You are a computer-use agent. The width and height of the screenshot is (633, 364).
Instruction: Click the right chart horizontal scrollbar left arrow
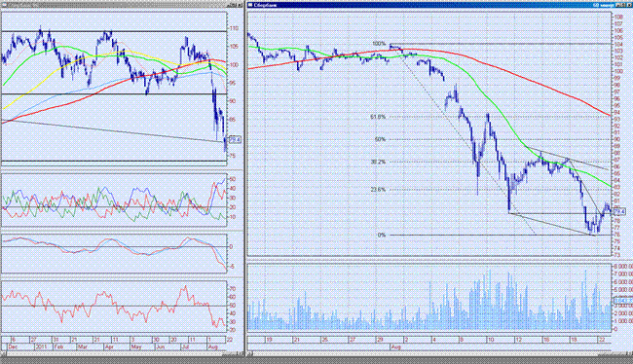tap(249, 354)
